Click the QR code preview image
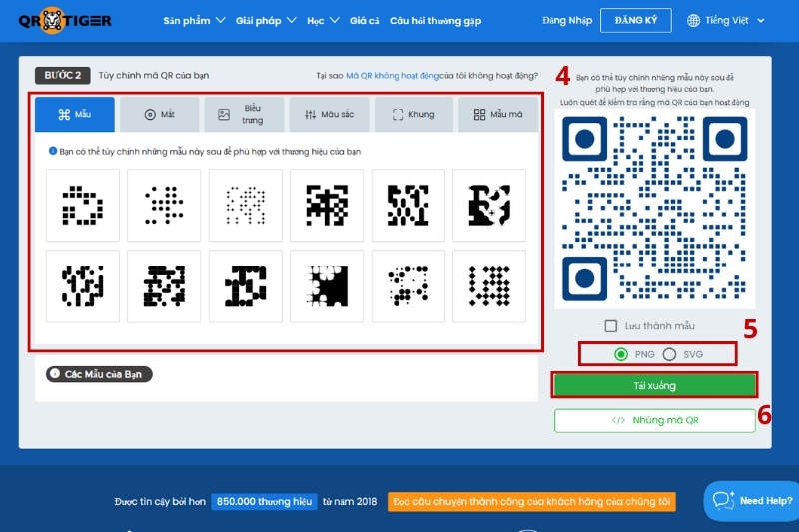 [655, 209]
